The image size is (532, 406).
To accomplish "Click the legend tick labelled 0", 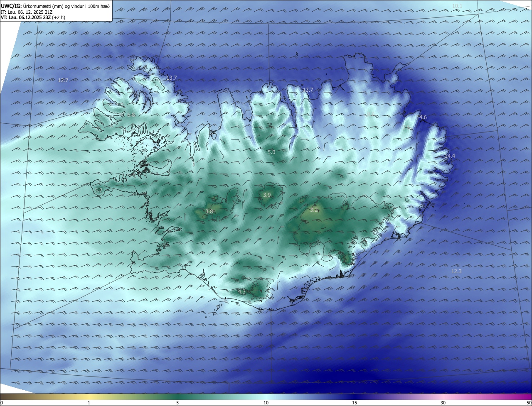I will (x=2, y=403).
